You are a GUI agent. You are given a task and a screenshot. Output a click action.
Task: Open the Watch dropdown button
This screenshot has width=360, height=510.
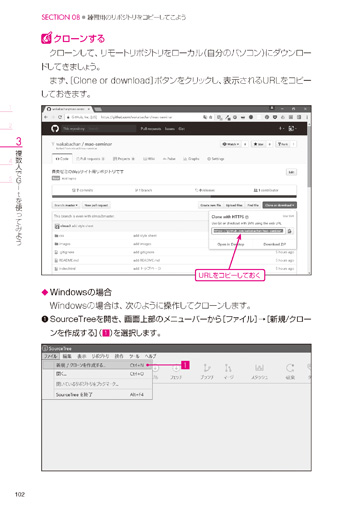coord(231,144)
